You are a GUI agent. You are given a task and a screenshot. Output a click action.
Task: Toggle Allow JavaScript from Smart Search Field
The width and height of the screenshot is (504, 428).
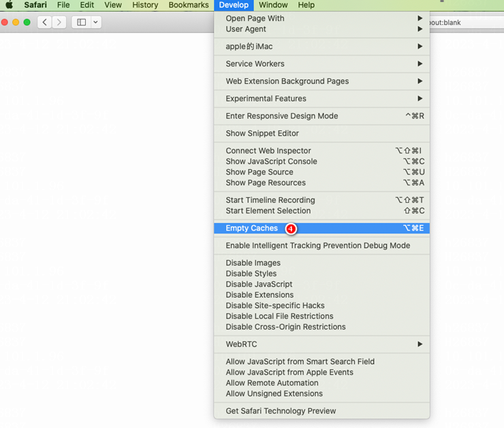pos(321,361)
